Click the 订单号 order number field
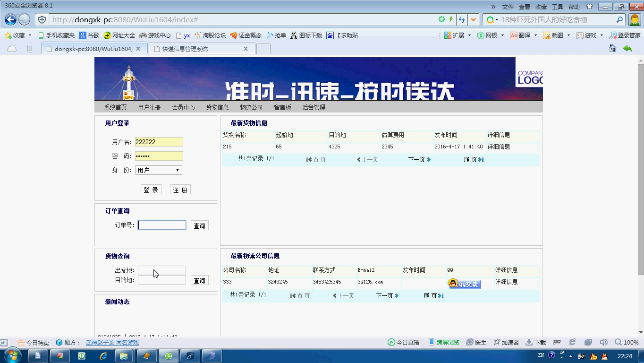Viewport: 644px width, 363px height. [x=162, y=225]
